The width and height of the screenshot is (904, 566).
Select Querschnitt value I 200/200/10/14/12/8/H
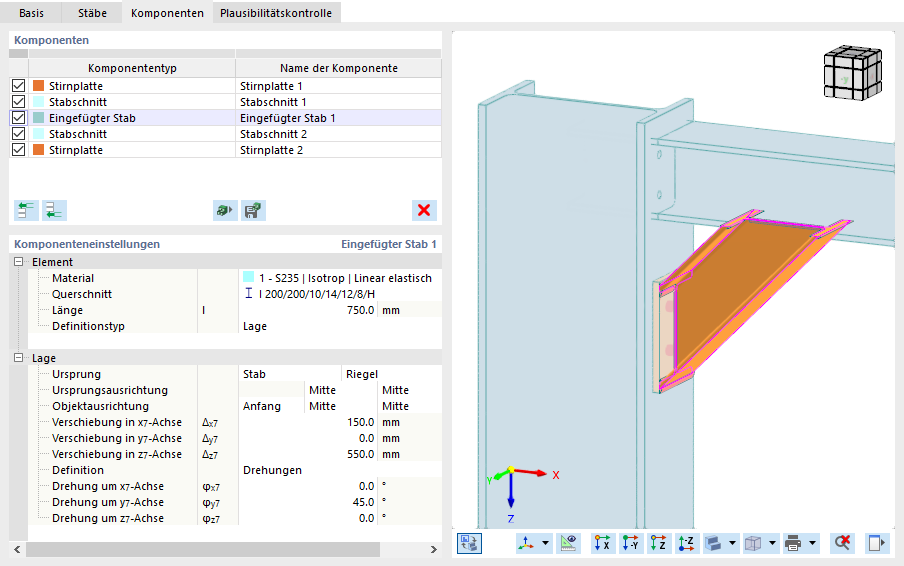click(317, 294)
